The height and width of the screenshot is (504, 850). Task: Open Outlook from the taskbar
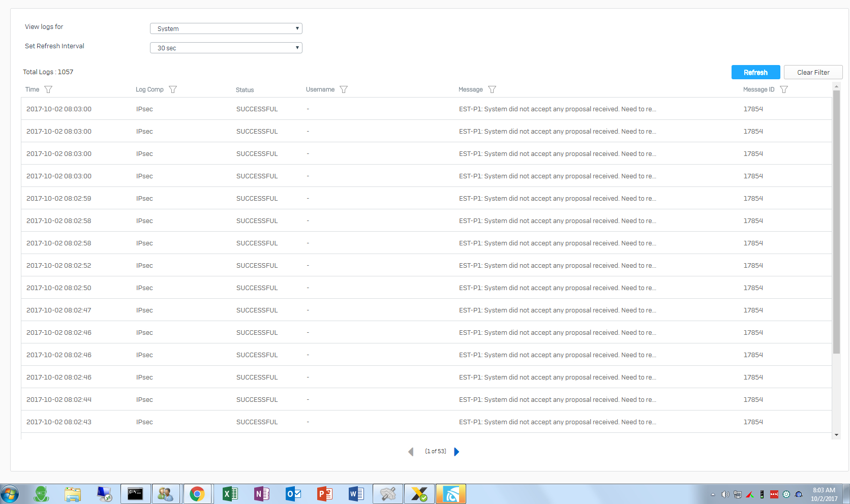click(x=293, y=494)
